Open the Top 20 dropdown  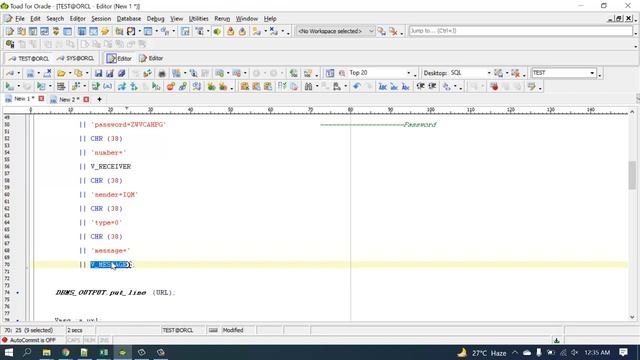point(409,73)
